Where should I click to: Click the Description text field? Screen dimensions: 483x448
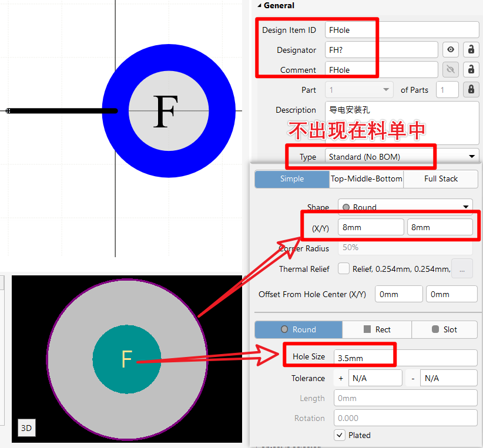(x=402, y=123)
